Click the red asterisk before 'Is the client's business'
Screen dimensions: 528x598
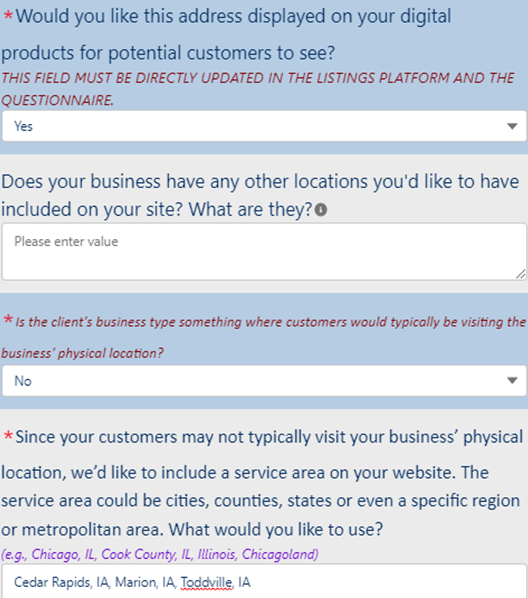click(x=8, y=320)
